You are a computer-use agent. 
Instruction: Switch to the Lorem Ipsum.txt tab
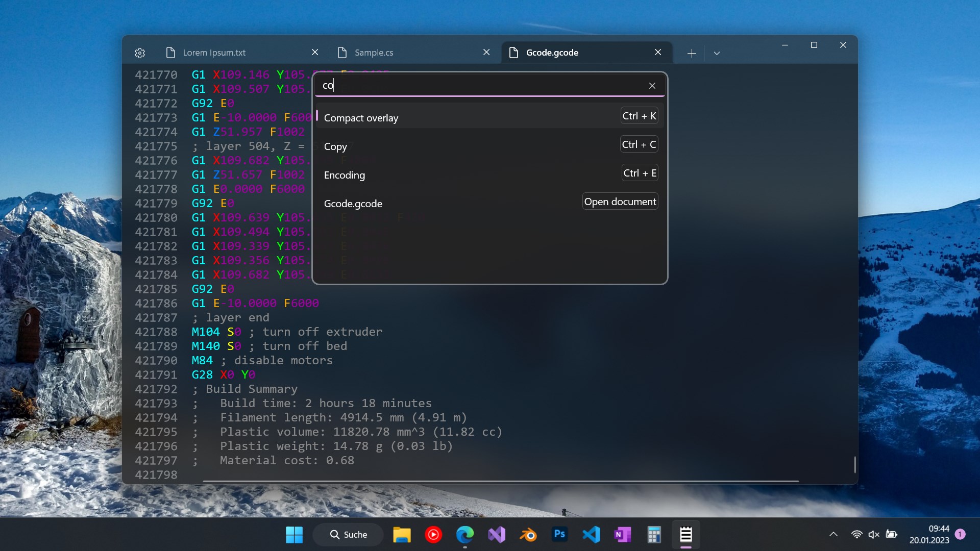[214, 53]
